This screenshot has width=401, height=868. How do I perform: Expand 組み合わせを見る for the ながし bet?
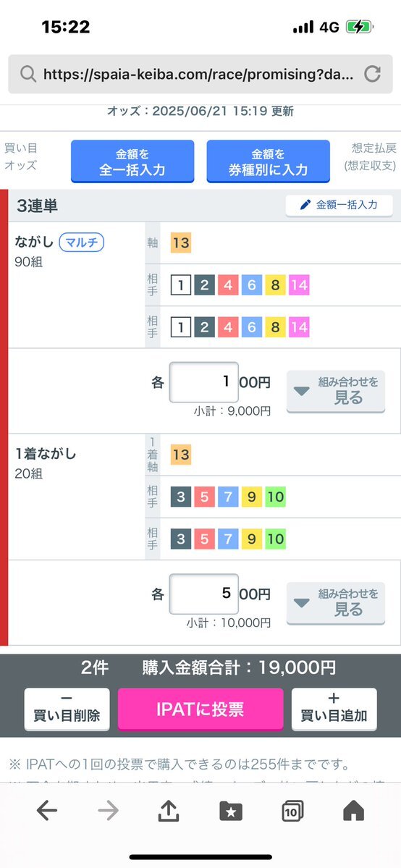(336, 392)
